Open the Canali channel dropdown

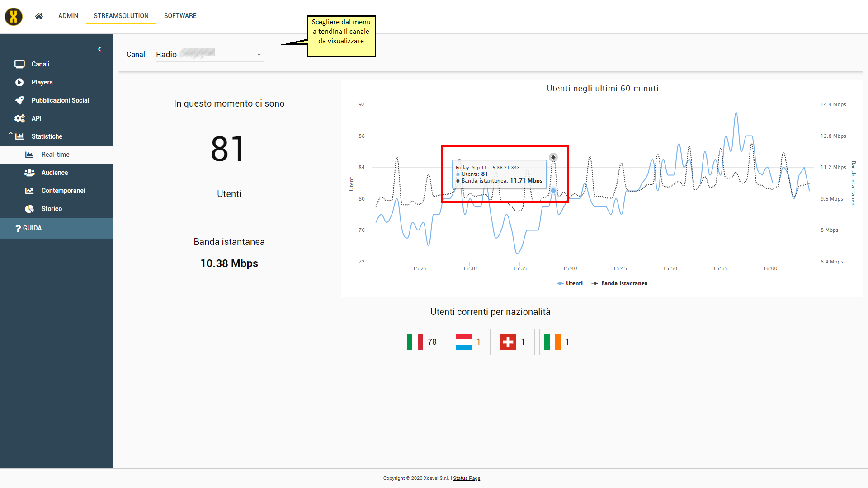click(x=210, y=55)
